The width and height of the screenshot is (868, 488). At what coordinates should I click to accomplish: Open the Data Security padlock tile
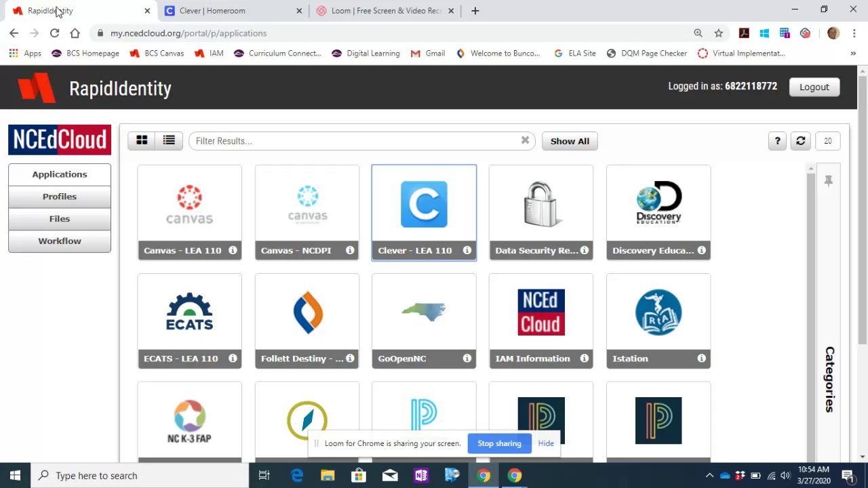coord(541,212)
